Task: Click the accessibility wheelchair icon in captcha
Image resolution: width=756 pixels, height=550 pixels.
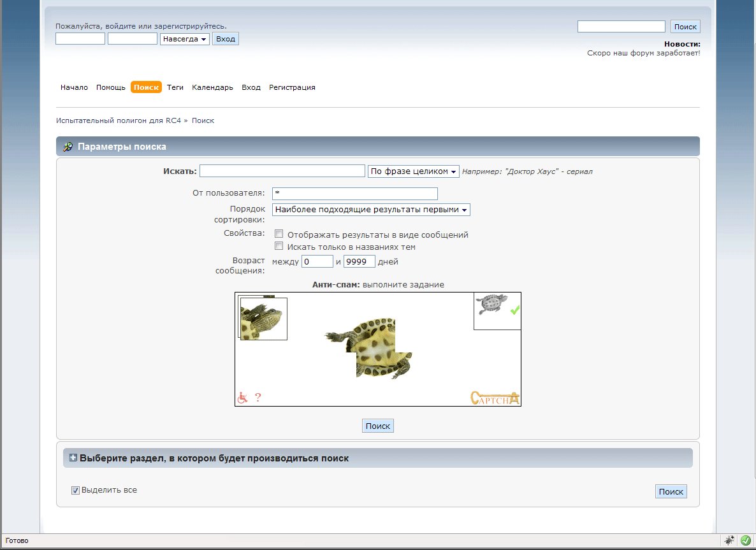Action: (242, 398)
